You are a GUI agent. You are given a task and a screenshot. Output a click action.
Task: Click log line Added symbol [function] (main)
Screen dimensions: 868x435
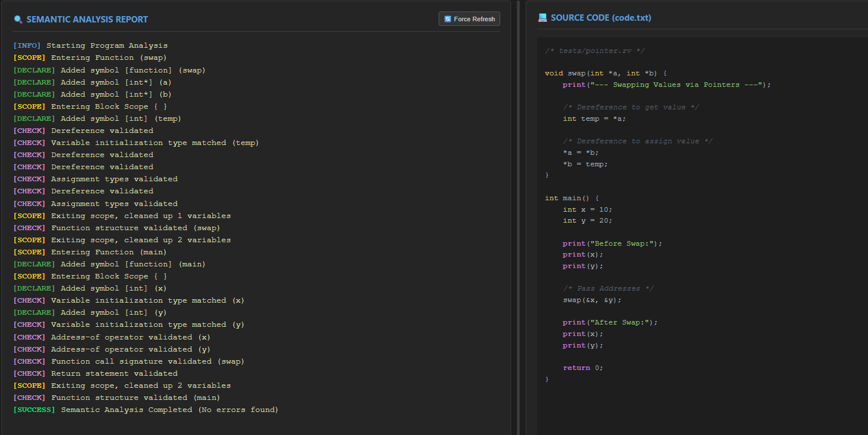click(x=109, y=264)
